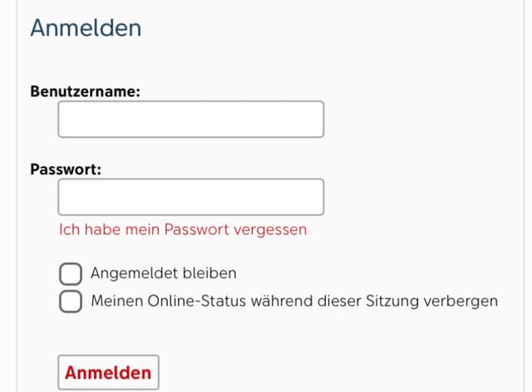
Task: Enable the 'Angemeldet bleiben' checkbox
Action: pos(71,273)
